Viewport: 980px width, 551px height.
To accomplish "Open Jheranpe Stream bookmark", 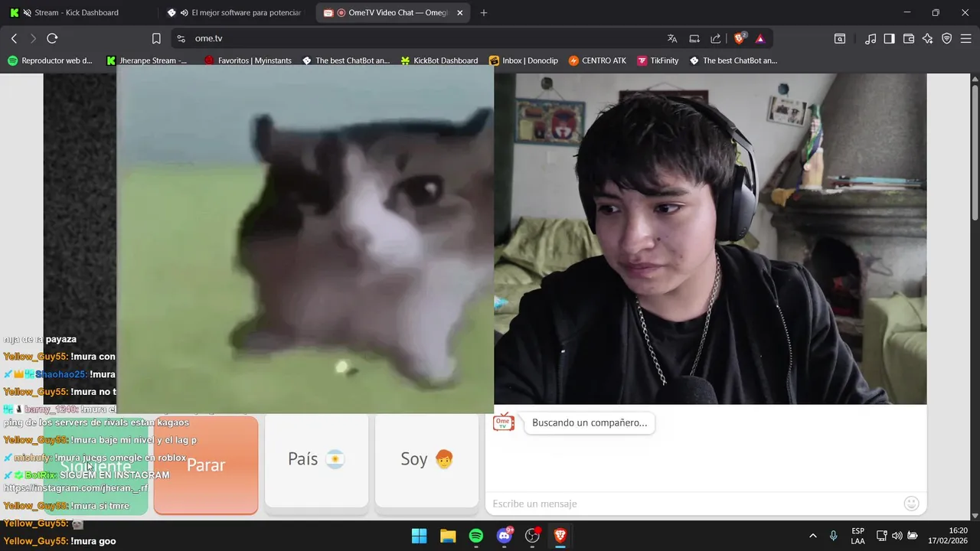I will point(147,60).
